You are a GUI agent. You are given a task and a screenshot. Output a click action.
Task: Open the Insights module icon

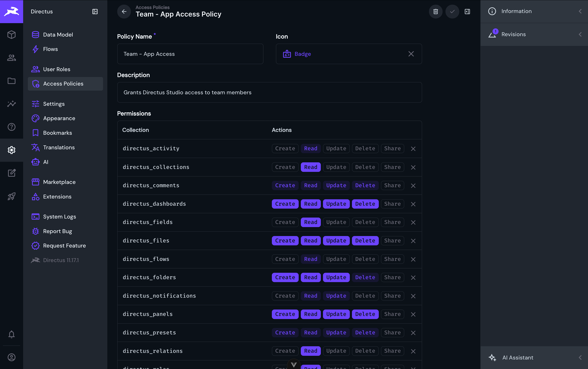pyautogui.click(x=11, y=104)
